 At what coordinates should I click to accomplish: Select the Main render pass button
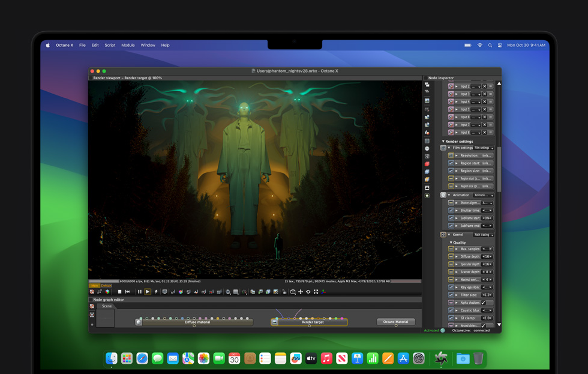94,286
